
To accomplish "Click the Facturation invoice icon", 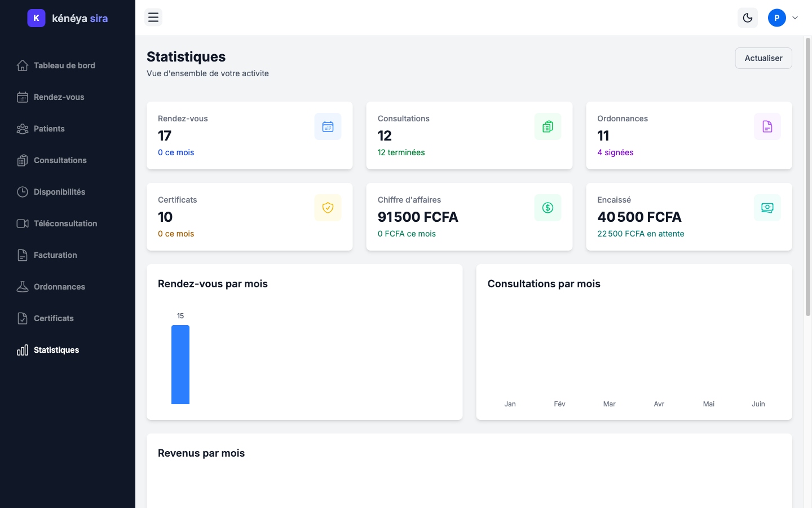I will (x=23, y=255).
